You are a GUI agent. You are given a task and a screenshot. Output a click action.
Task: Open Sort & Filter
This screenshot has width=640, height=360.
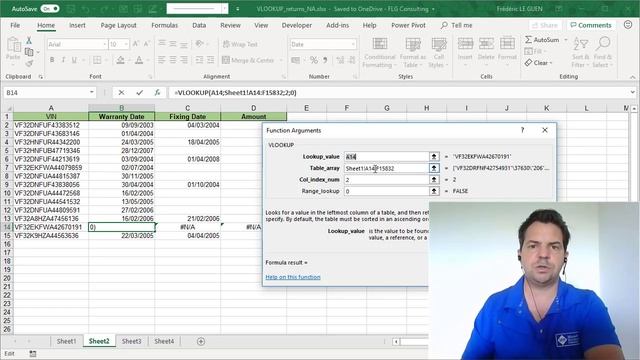(x=580, y=52)
